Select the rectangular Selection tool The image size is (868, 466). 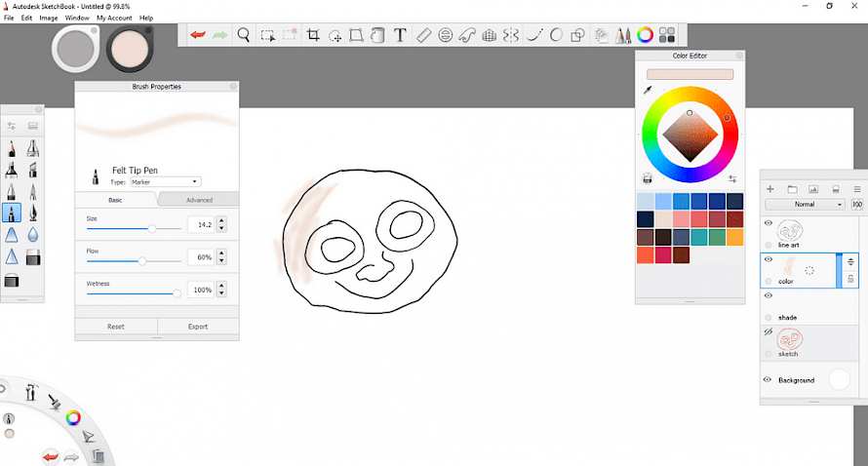pyautogui.click(x=268, y=35)
